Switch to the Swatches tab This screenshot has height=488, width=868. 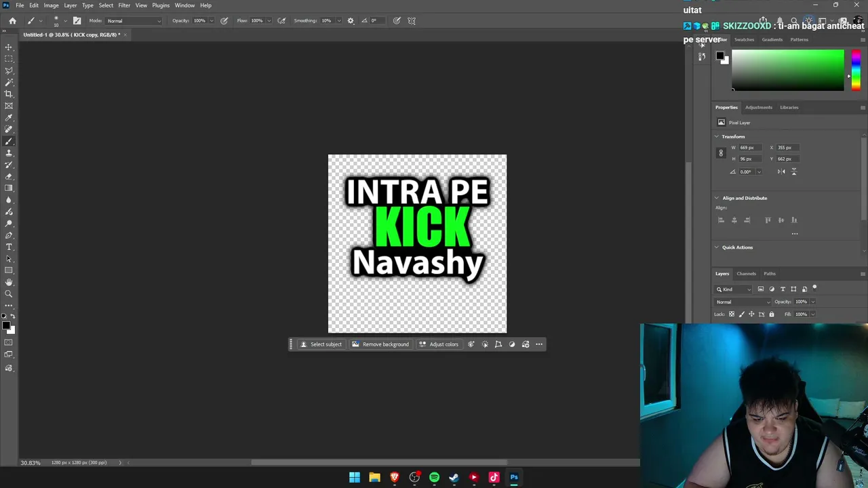tap(744, 39)
